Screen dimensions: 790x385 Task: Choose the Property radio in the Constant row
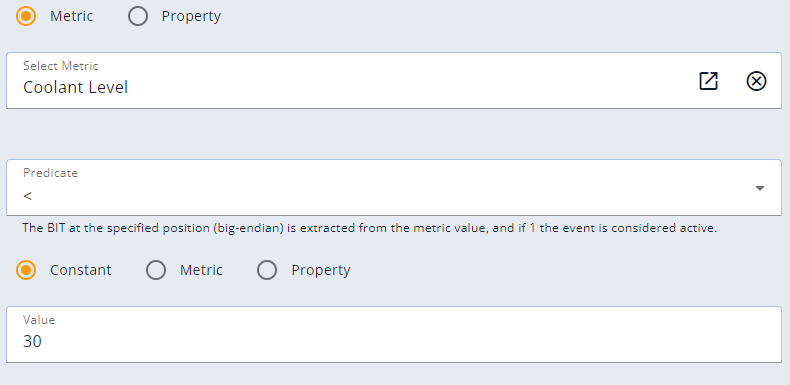[x=267, y=270]
